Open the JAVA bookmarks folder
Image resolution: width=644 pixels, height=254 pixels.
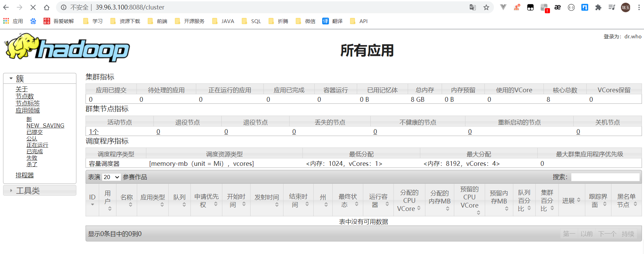click(x=223, y=21)
